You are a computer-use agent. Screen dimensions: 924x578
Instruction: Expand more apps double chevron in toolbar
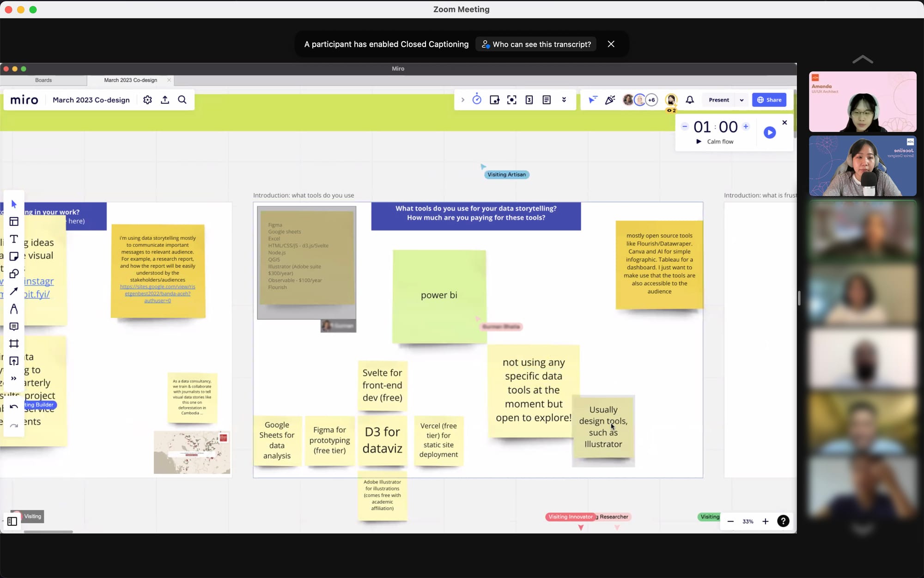(x=564, y=100)
